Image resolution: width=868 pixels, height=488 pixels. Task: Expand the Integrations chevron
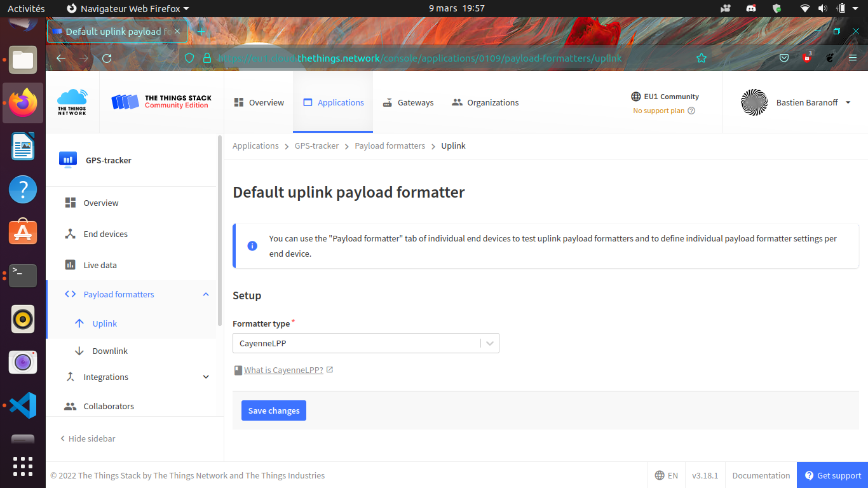point(205,377)
